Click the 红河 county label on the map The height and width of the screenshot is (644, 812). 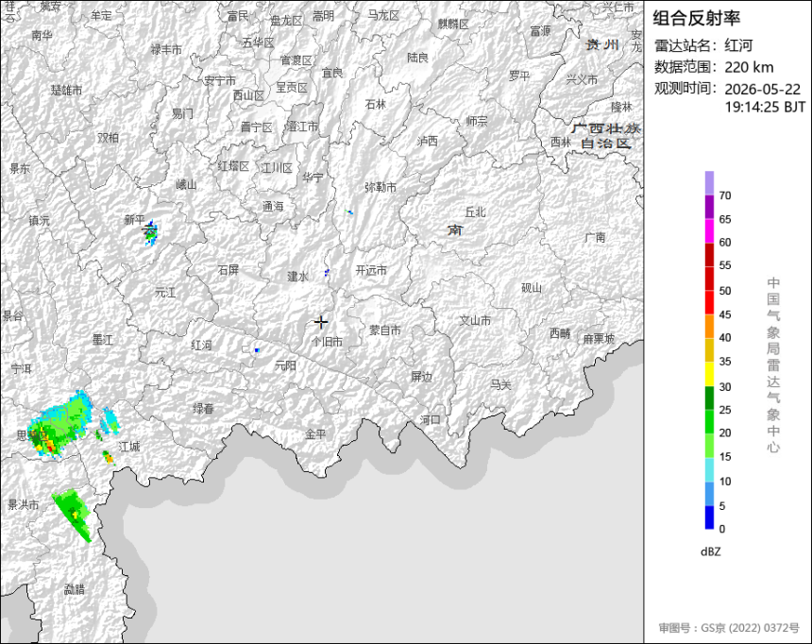pyautogui.click(x=201, y=345)
